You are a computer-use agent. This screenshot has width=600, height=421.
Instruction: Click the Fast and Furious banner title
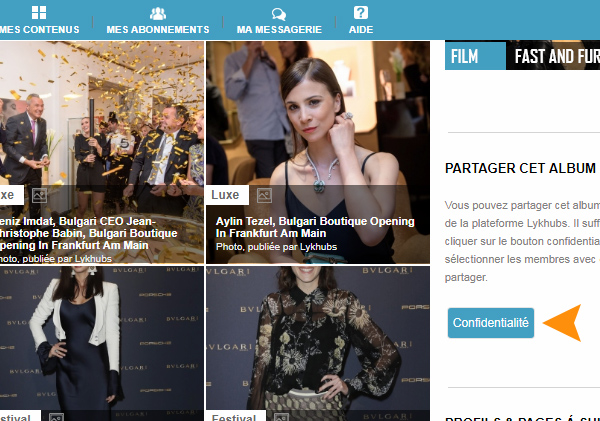pyautogui.click(x=557, y=56)
